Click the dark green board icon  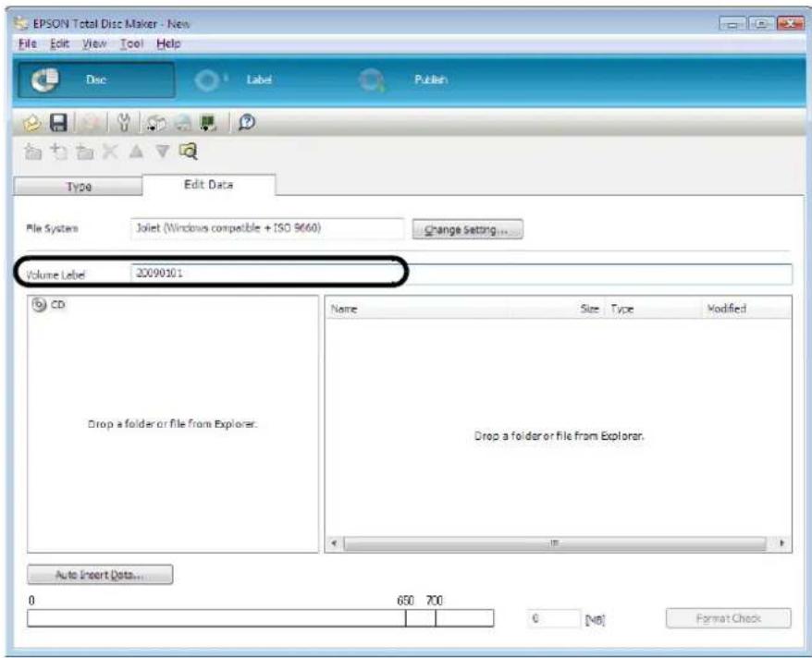coord(208,123)
